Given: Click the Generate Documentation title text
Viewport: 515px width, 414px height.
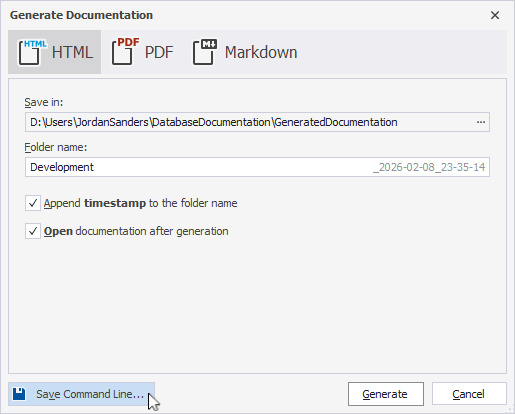Looking at the screenshot, I should (81, 15).
